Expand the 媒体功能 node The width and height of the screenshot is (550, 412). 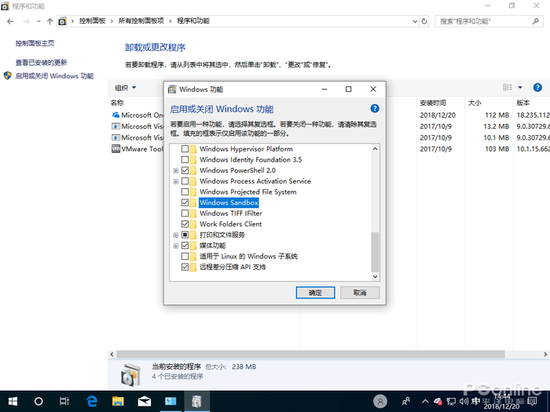(x=176, y=246)
